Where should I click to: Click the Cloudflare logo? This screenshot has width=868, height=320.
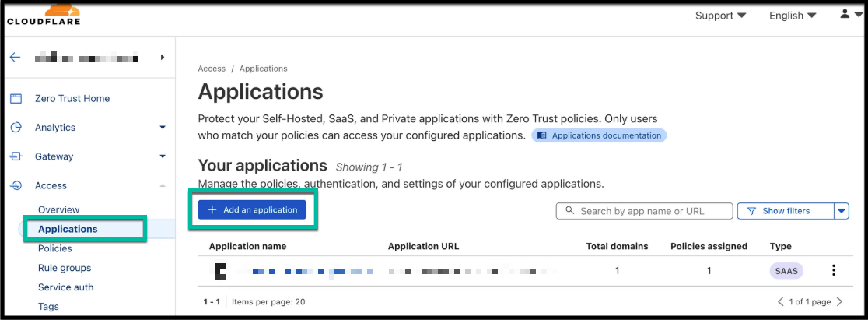click(x=44, y=15)
